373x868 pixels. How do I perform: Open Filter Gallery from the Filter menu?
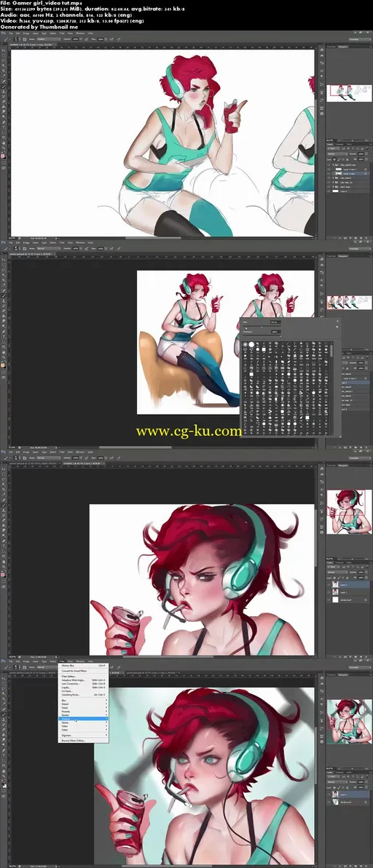point(83,677)
